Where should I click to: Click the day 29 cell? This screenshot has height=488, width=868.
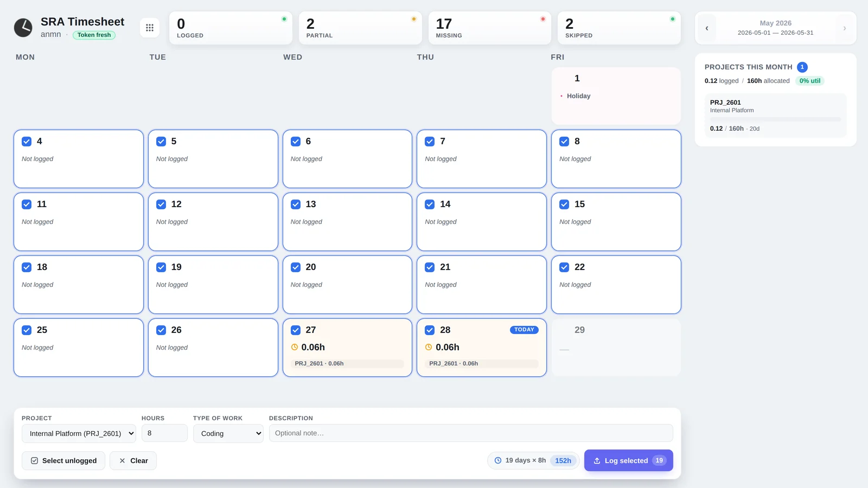pyautogui.click(x=616, y=348)
